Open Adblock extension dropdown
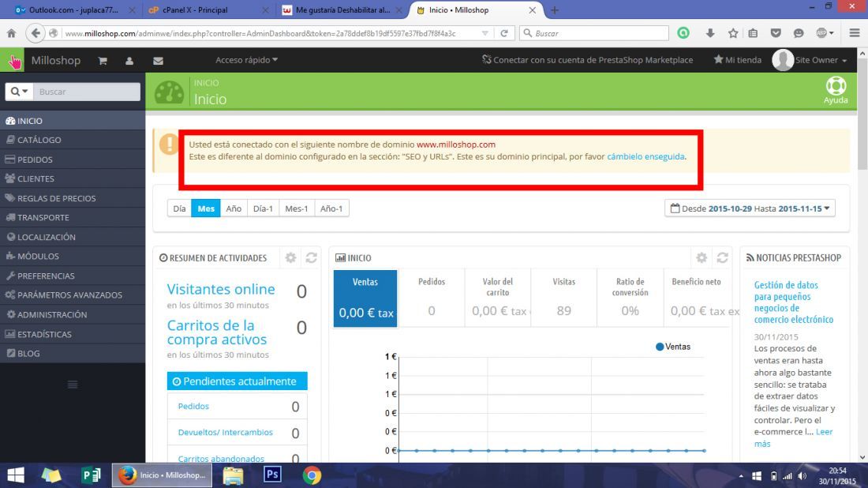The height and width of the screenshot is (488, 868). pos(825,33)
